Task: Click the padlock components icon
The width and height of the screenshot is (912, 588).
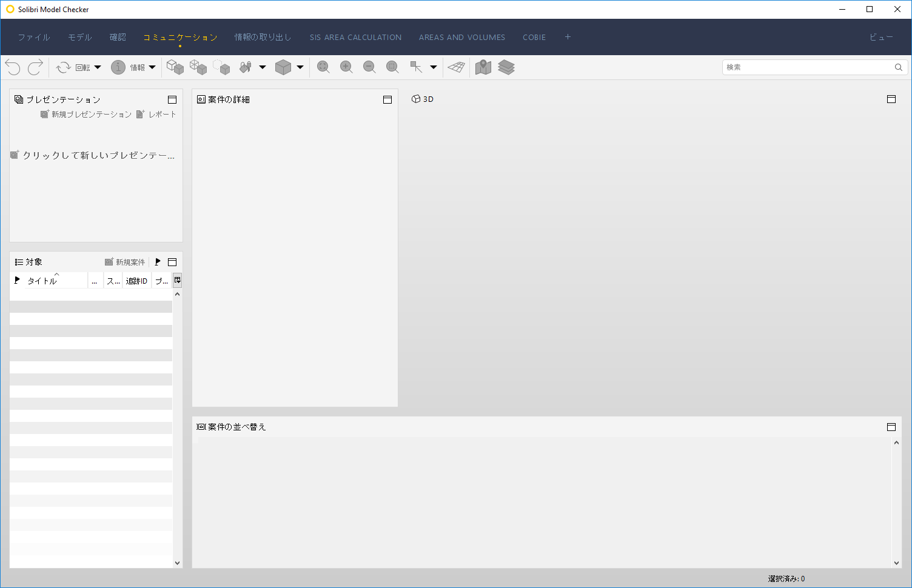Action: (246, 67)
